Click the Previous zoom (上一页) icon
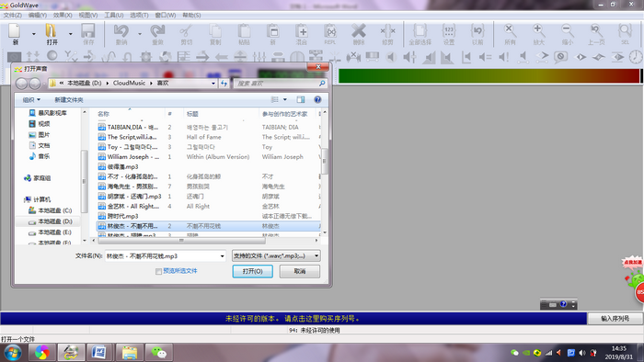This screenshot has width=644, height=362. pos(596,34)
